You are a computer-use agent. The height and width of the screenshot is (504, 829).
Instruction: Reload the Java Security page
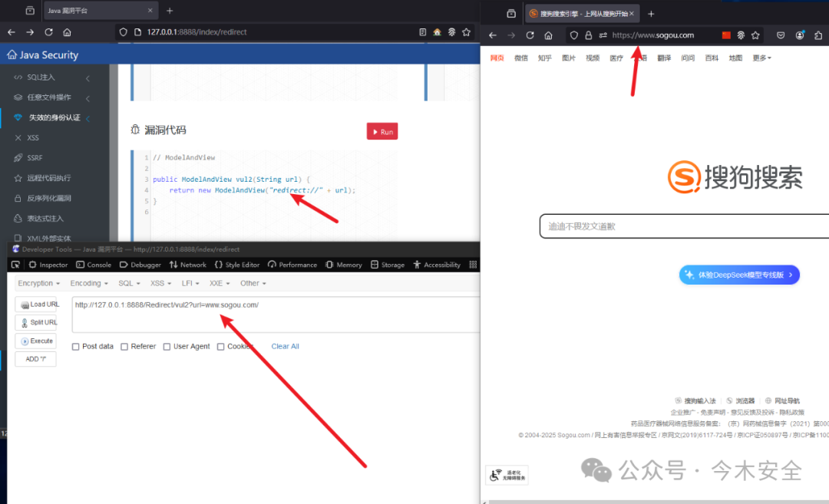click(x=48, y=32)
